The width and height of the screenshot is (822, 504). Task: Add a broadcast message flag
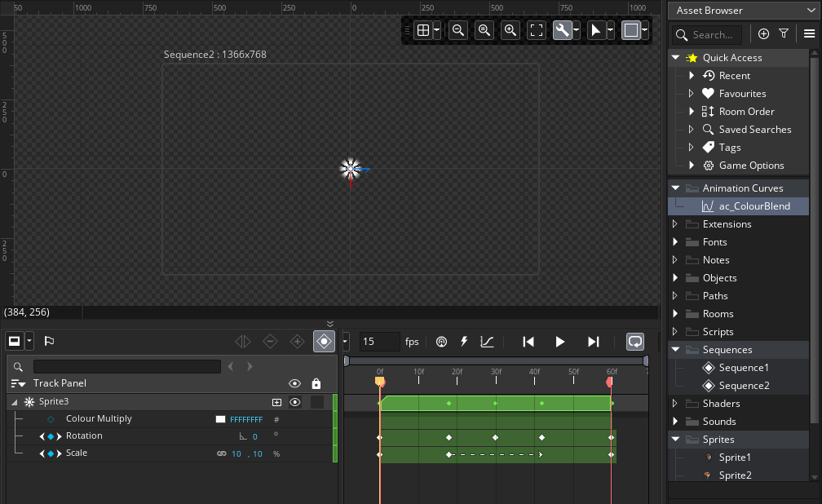49,342
